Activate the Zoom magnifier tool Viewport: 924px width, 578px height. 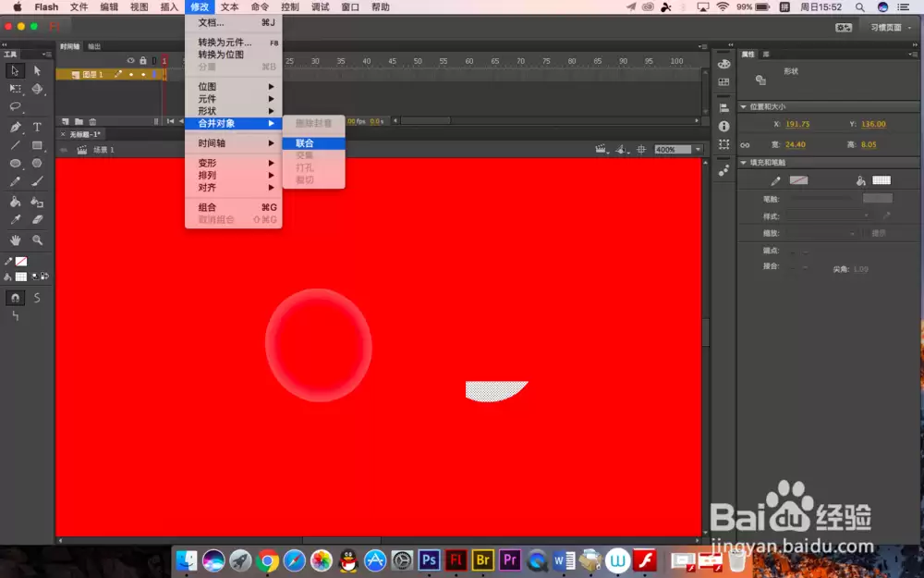(x=37, y=240)
